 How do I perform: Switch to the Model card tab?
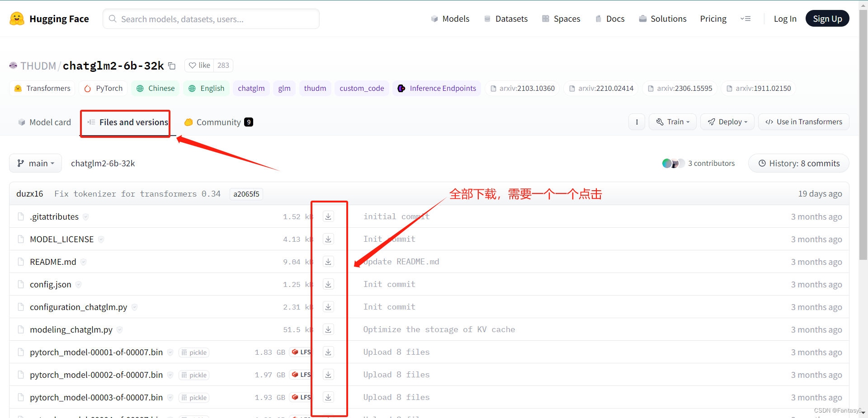45,122
